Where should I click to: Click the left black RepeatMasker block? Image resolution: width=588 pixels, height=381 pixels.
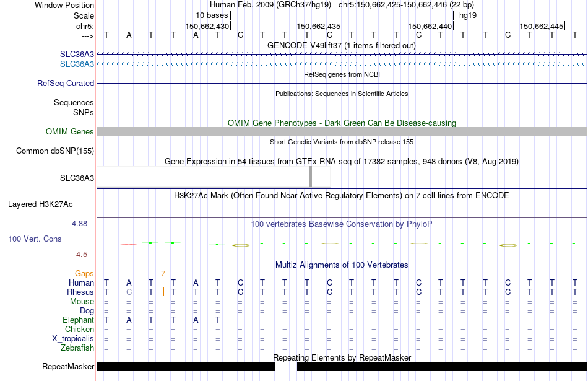pos(186,366)
